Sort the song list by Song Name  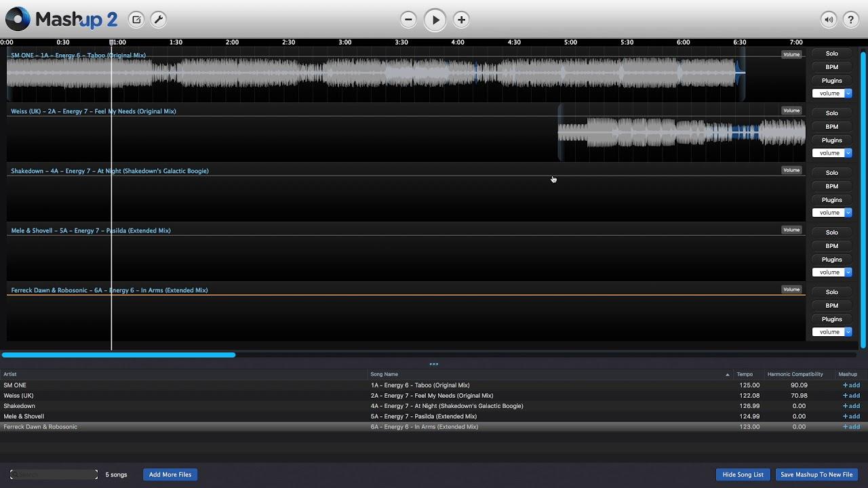tap(550, 374)
